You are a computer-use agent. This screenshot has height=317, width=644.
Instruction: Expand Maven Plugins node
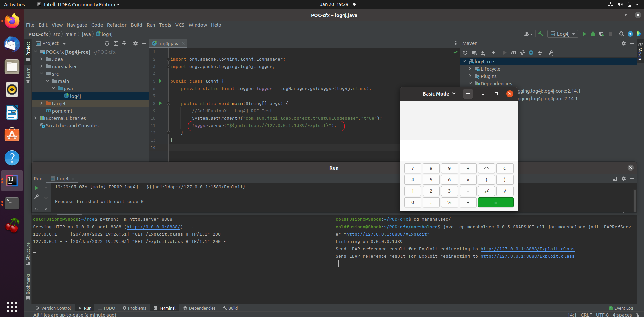coord(470,76)
